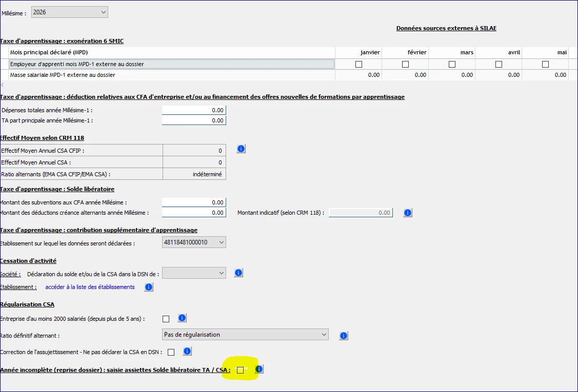Click the 'mars' column header

452,52
